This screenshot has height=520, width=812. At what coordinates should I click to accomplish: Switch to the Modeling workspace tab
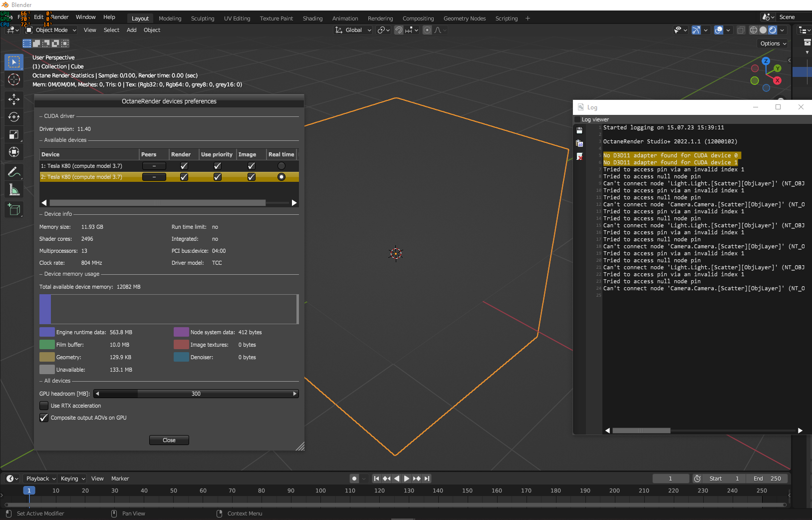click(x=170, y=18)
